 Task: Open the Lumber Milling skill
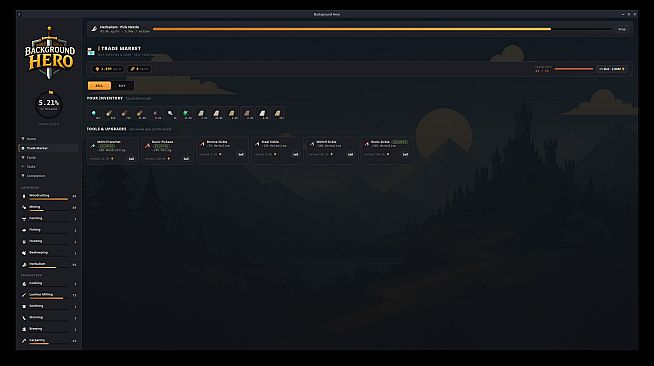pos(49,295)
